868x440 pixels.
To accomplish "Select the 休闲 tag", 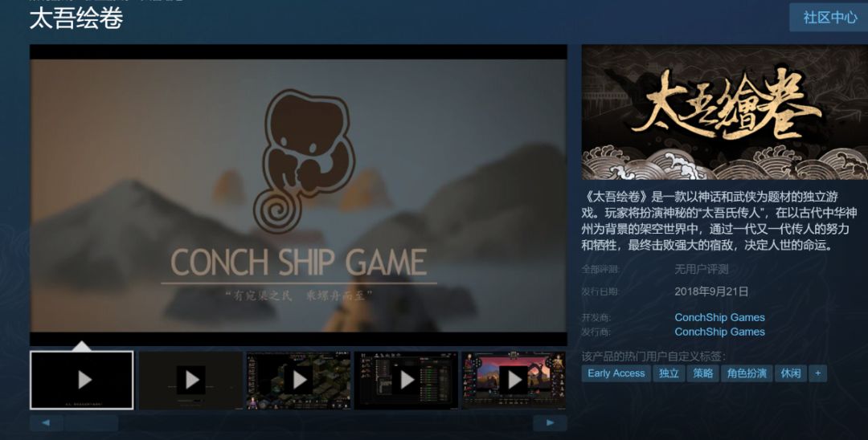I will [791, 373].
